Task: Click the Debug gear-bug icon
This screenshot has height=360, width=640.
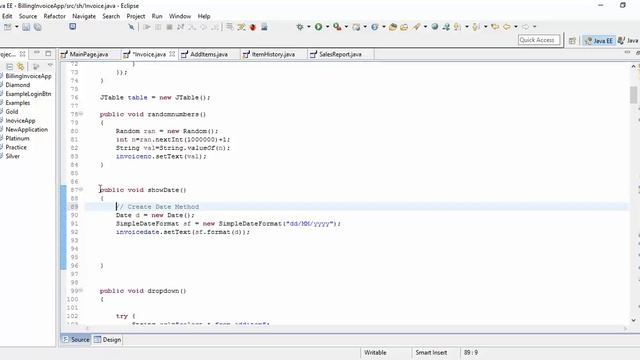Action: [x=300, y=27]
